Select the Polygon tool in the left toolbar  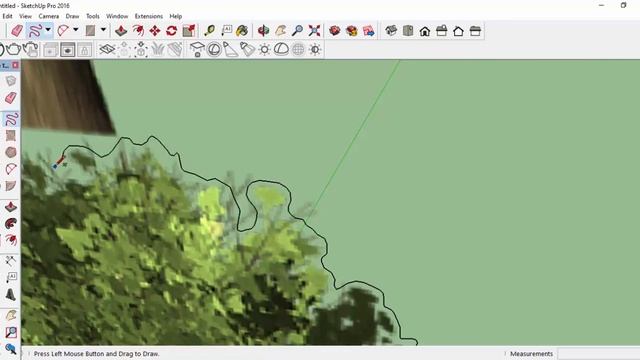click(11, 152)
